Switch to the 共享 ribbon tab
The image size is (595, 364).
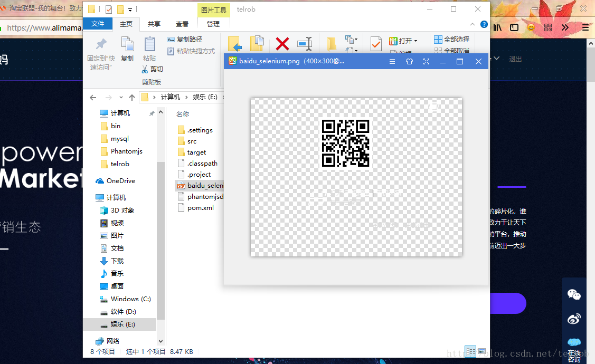[154, 24]
